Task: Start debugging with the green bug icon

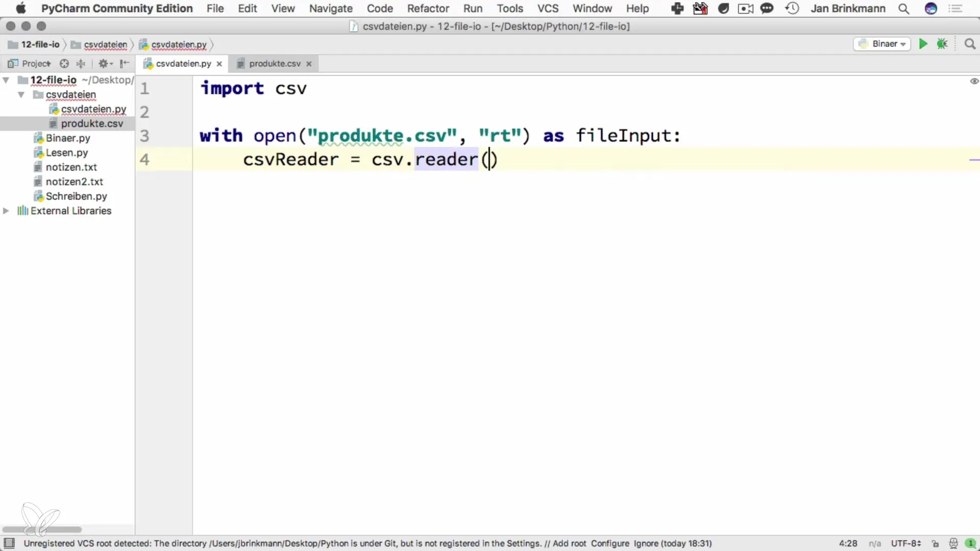Action: (942, 44)
